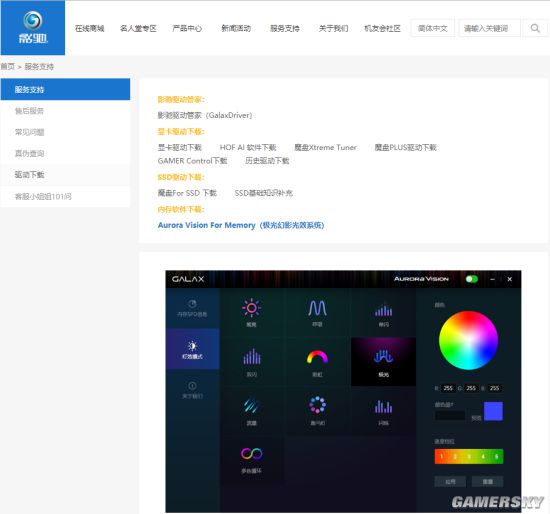The height and width of the screenshot is (514, 550).
Task: Click the blue preview color swatch
Action: point(493,411)
